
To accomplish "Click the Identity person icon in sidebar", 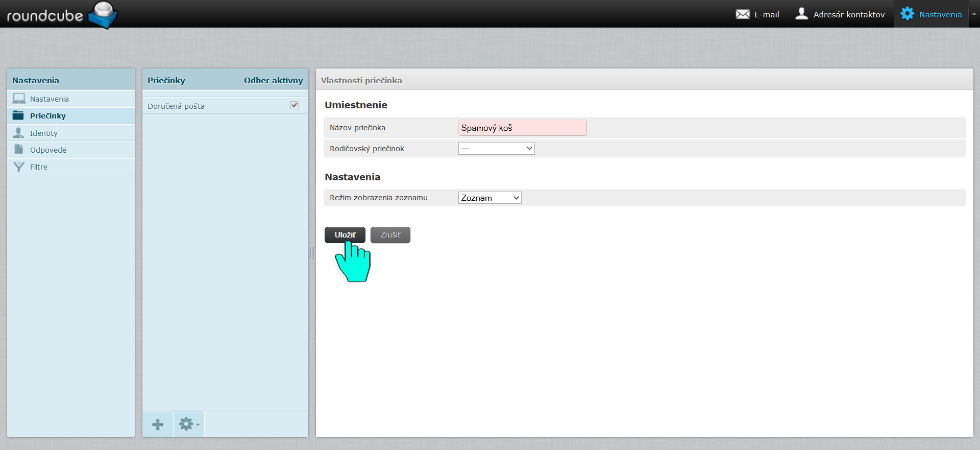I will (x=19, y=133).
